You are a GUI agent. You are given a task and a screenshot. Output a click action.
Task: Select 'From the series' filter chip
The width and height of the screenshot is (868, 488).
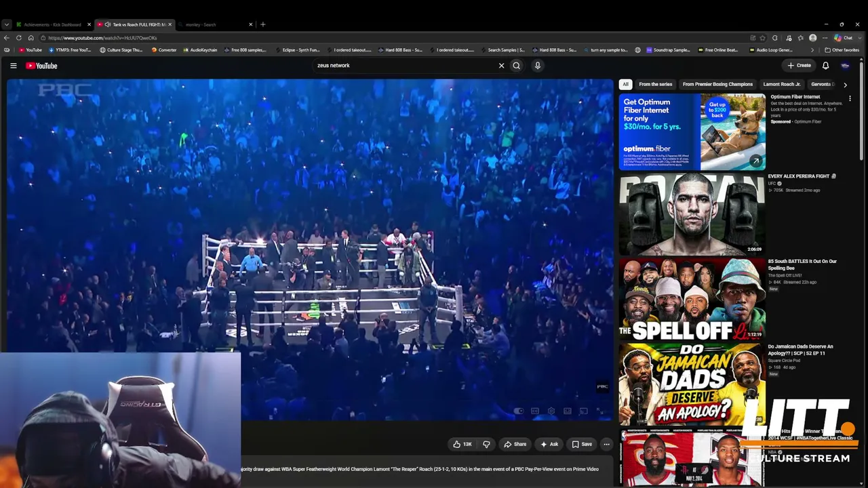pyautogui.click(x=655, y=84)
